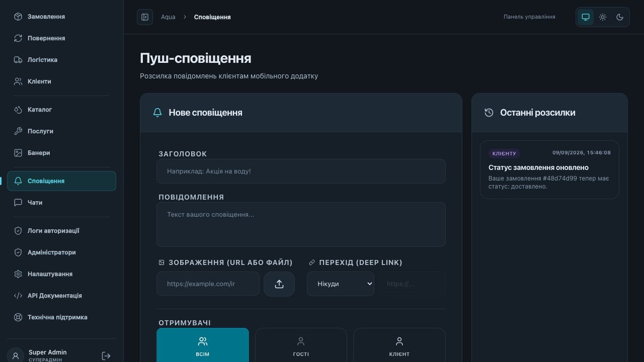Viewport: 644px width, 362px height.
Task: Click the Aqua breadcrumb link
Action: pos(168,17)
